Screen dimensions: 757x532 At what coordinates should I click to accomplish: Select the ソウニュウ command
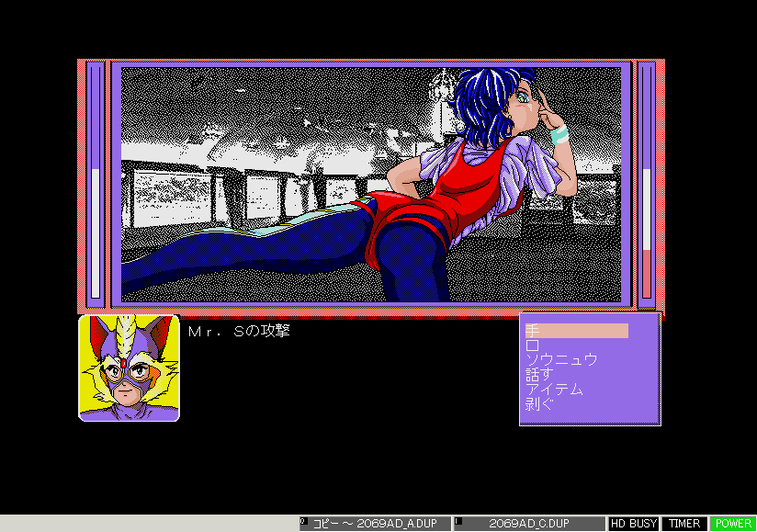pos(560,360)
